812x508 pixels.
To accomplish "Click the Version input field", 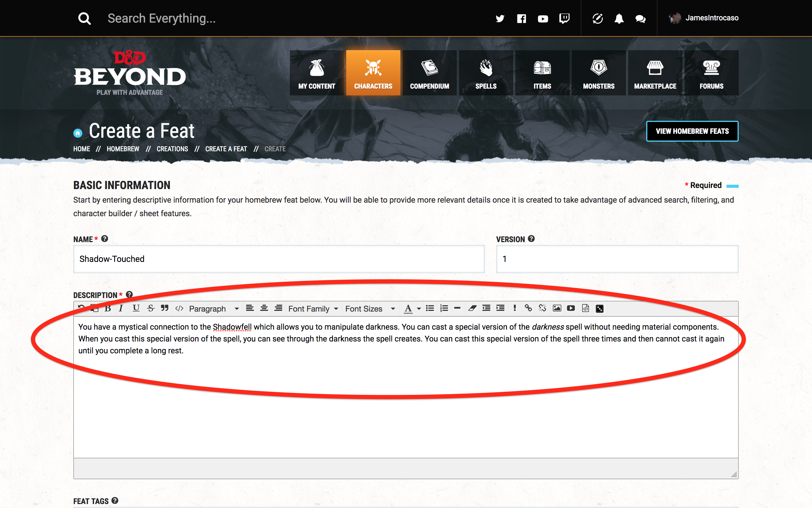I will (x=617, y=259).
